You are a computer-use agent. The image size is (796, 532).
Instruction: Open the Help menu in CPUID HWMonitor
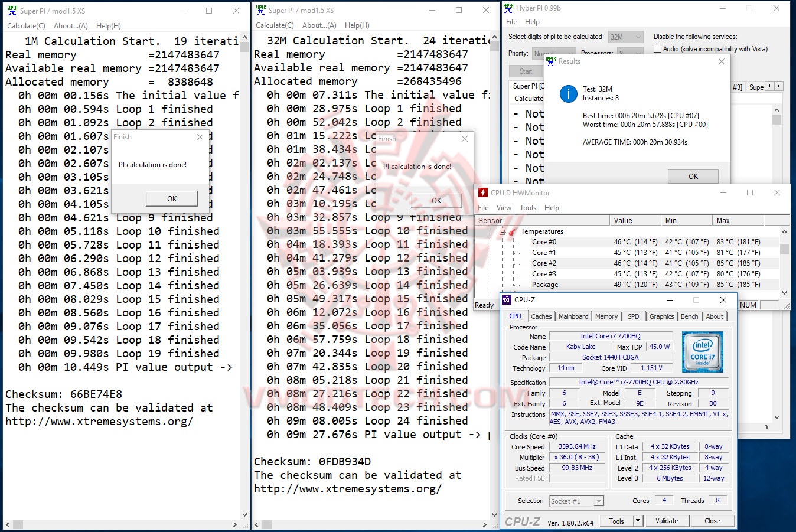point(552,208)
